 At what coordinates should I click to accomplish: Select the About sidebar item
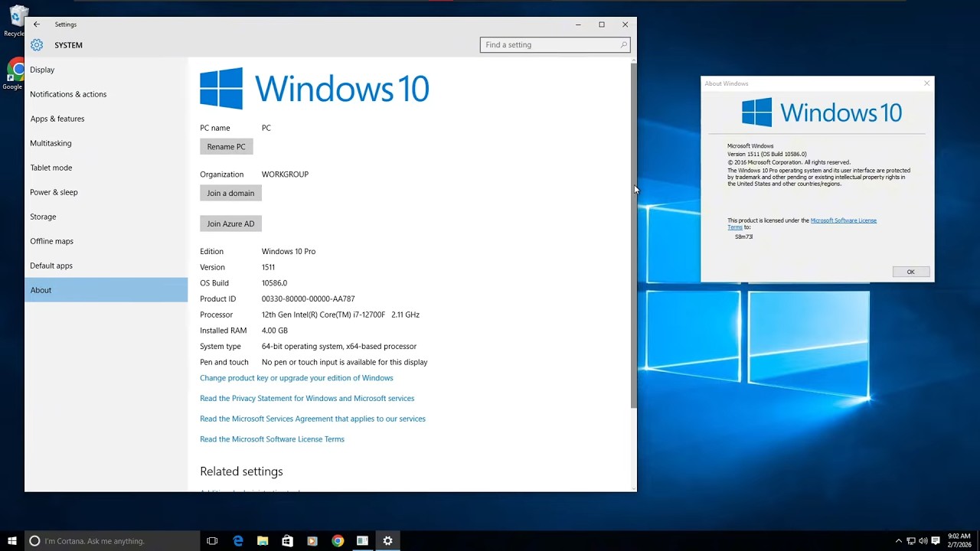click(106, 290)
